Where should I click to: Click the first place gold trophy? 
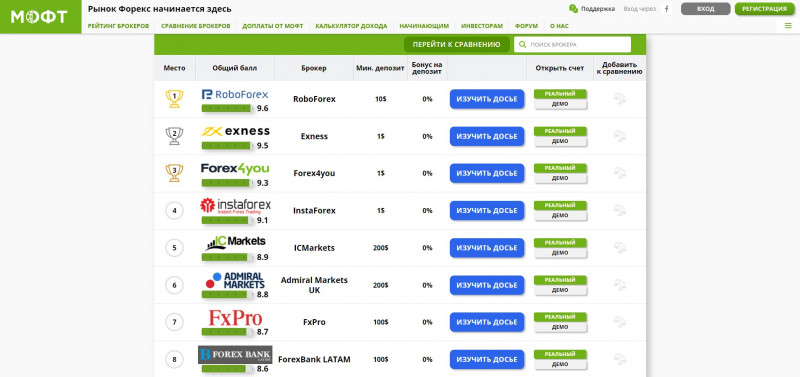tap(174, 98)
